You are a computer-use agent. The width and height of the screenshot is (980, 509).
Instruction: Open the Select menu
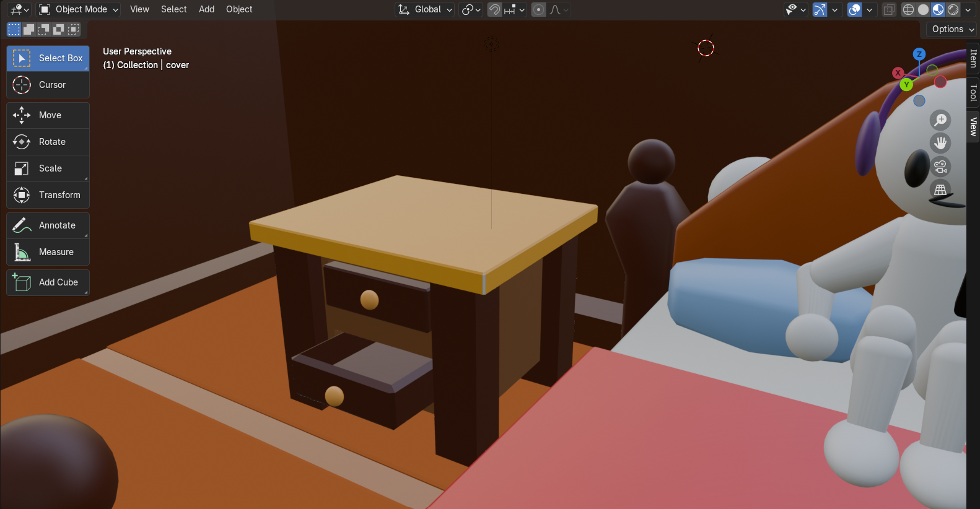[173, 9]
